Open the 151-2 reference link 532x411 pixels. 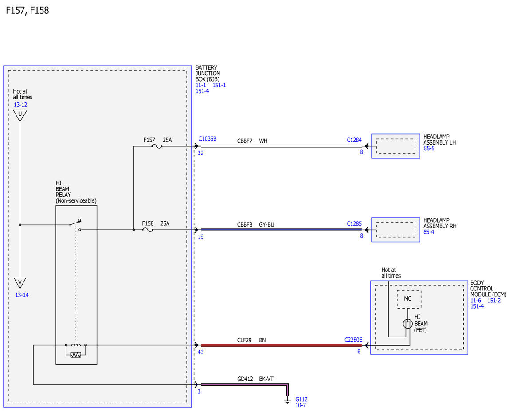point(494,301)
